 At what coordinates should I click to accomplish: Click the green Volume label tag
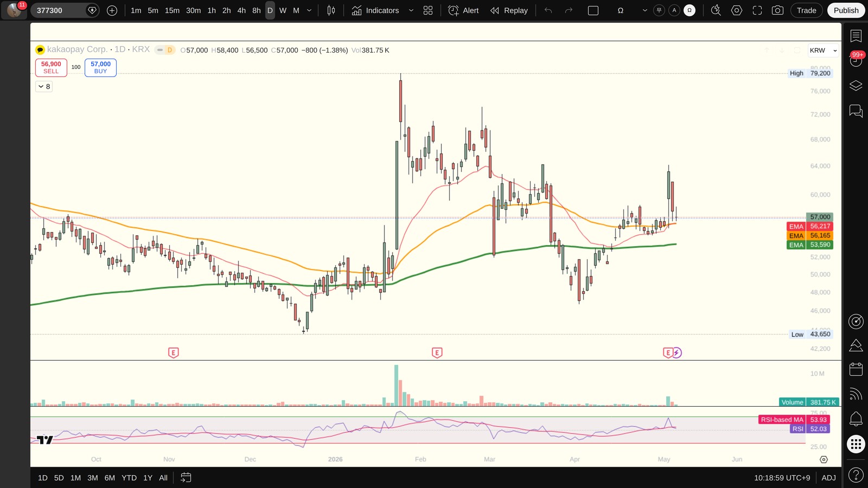coord(792,402)
